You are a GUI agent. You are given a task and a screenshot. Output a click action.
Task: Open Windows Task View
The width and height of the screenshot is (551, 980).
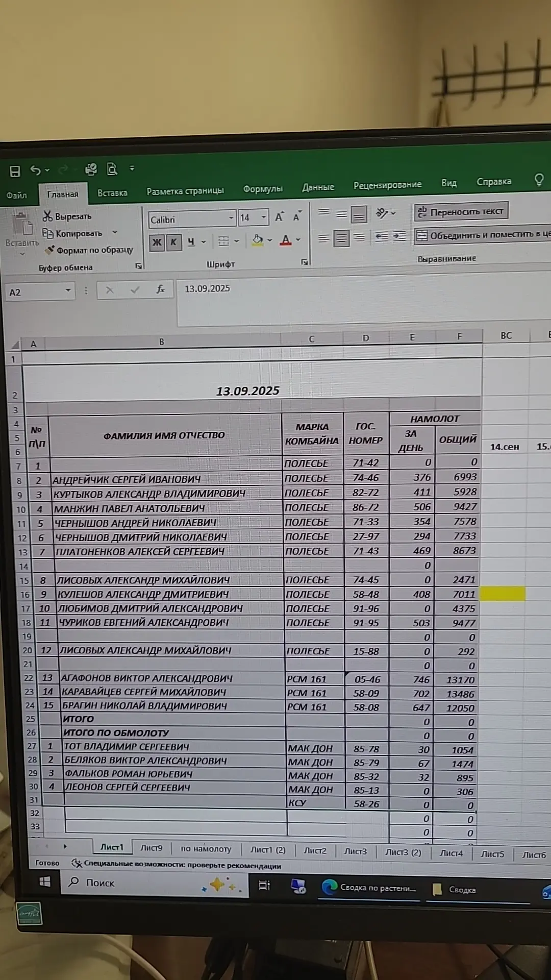[x=264, y=886]
